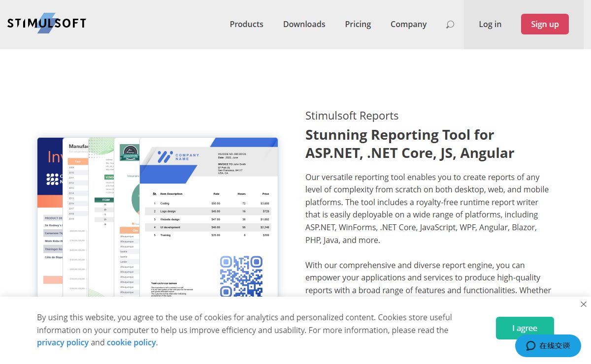Open the Downloads menu

(x=304, y=24)
